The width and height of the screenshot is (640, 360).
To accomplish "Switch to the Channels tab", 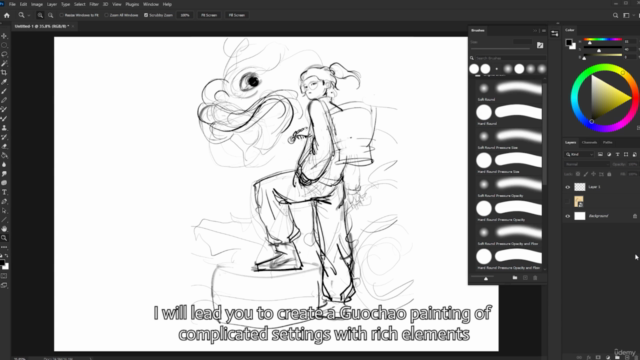I will [x=589, y=142].
